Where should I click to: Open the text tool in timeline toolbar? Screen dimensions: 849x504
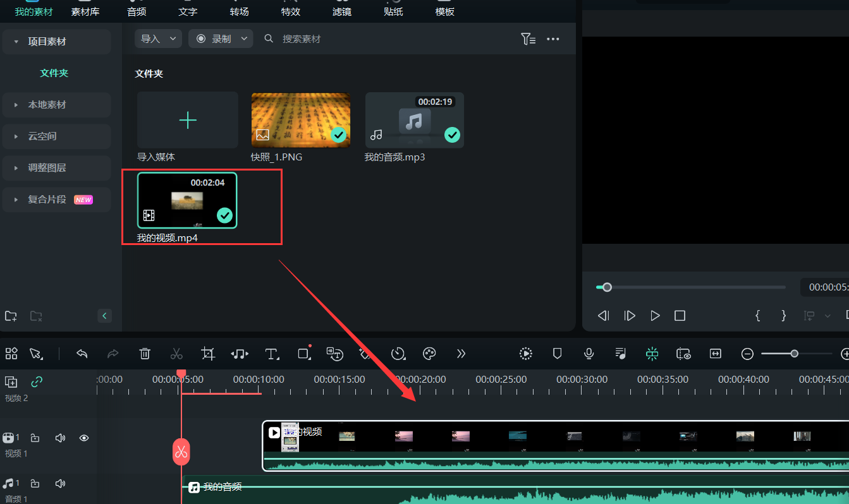(x=272, y=354)
